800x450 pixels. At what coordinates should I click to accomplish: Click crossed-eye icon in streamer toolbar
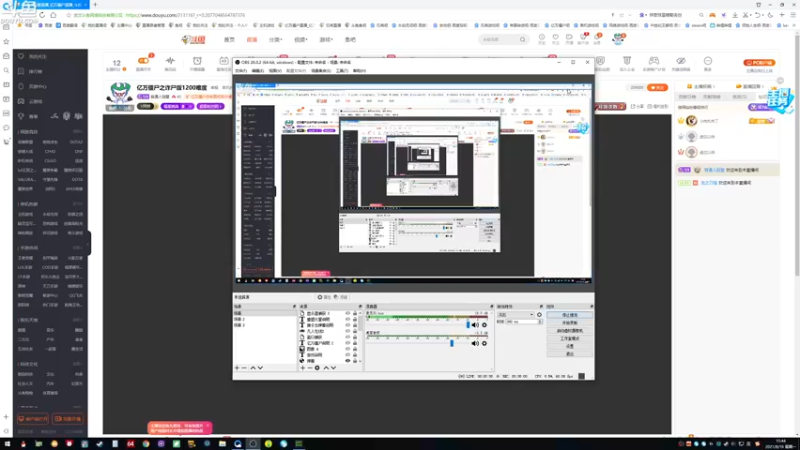point(681,61)
